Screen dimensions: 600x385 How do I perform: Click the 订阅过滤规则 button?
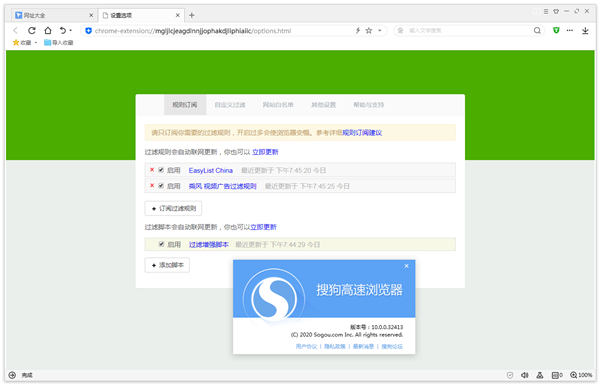tap(173, 208)
